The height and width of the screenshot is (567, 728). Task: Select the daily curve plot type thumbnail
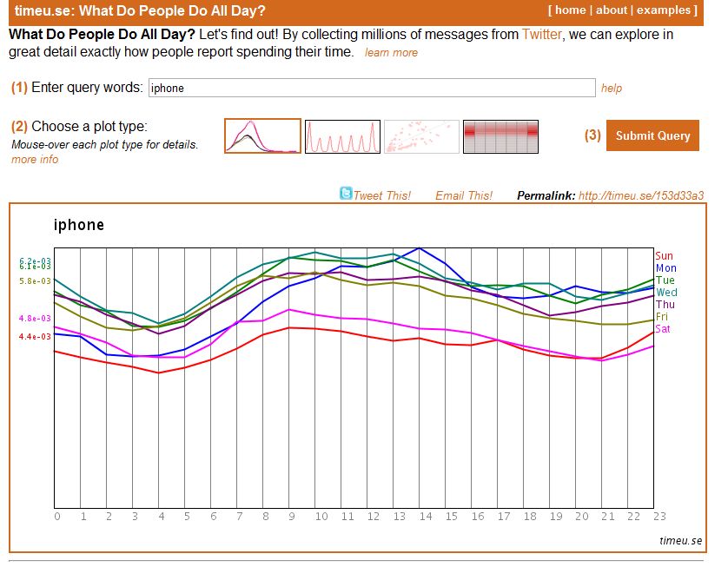[x=262, y=136]
